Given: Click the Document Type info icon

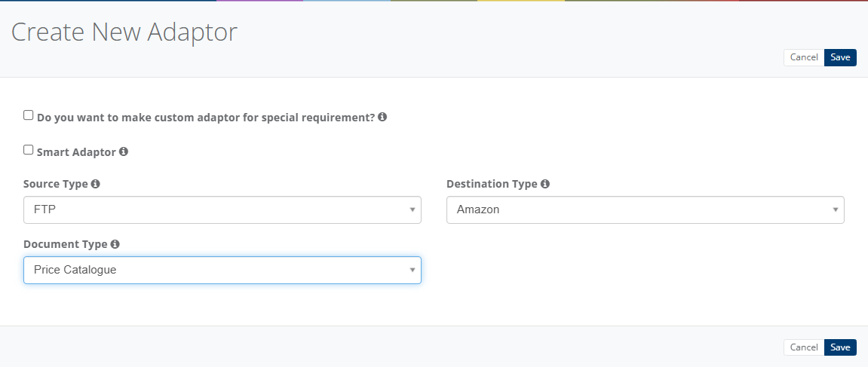Looking at the screenshot, I should click(x=115, y=244).
